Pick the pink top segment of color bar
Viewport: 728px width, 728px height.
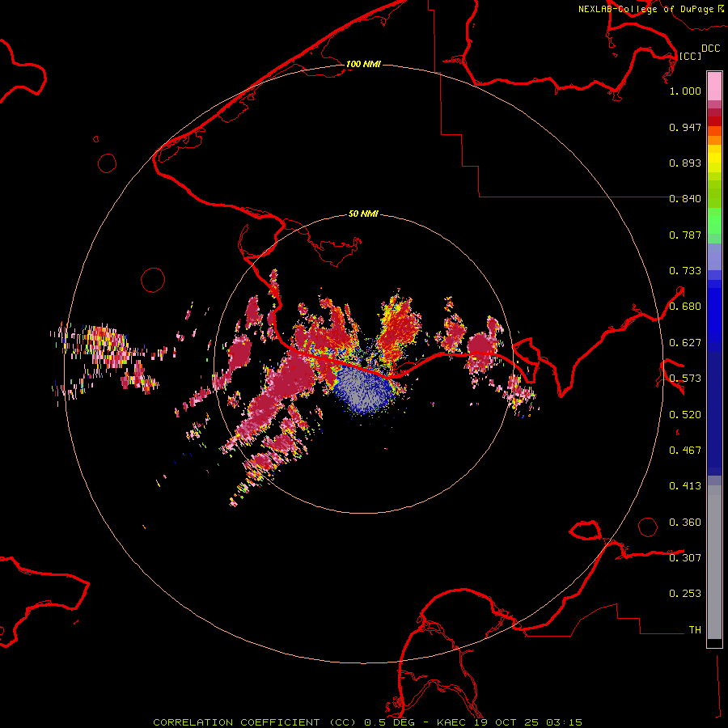tap(714, 85)
